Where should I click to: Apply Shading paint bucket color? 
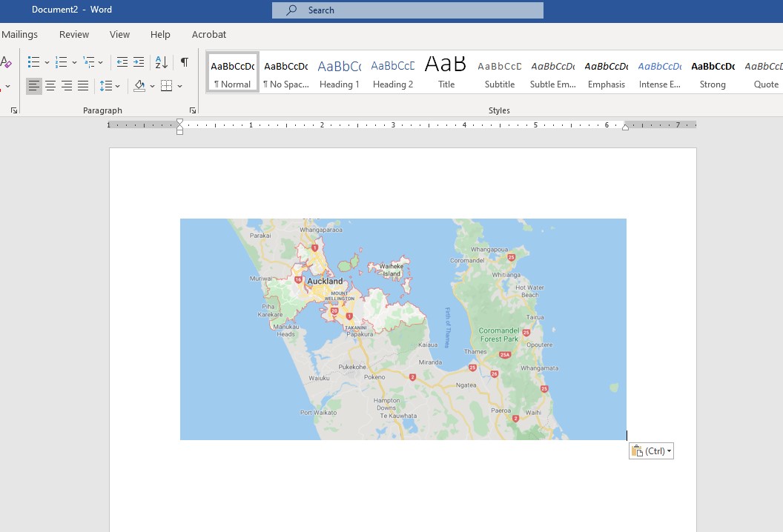pos(139,86)
